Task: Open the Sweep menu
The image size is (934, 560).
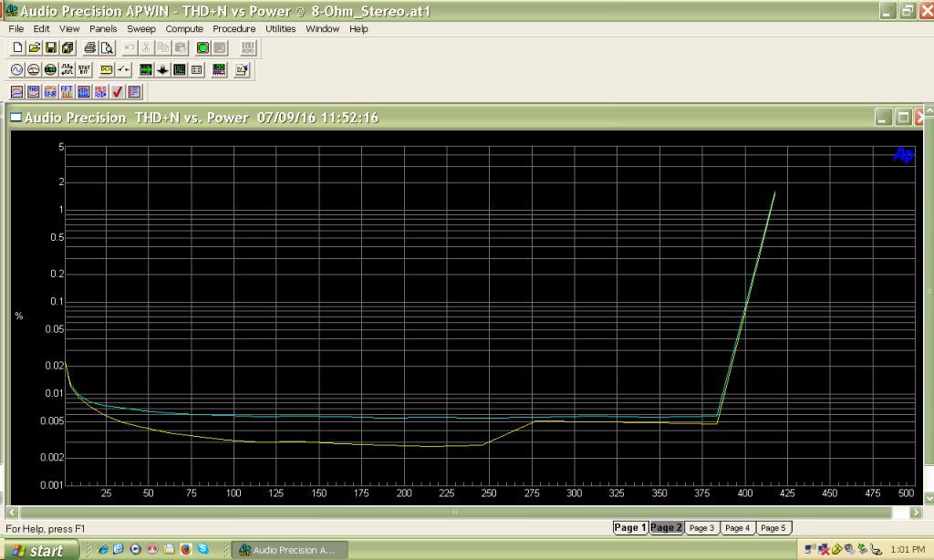Action: click(141, 28)
